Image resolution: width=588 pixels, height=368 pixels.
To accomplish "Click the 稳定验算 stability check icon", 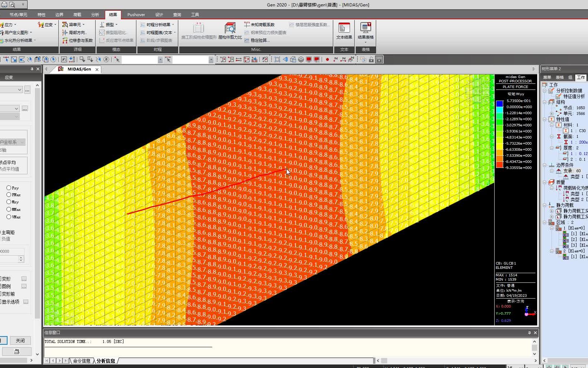I will [247, 40].
